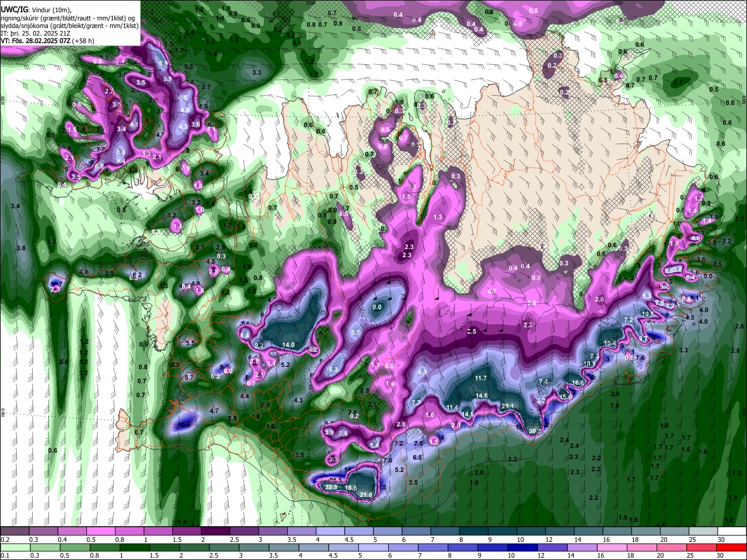This screenshot has width=747, height=560.
Task: Click the lavender swatch labeled 4 in upper legend
Action: tap(330, 531)
